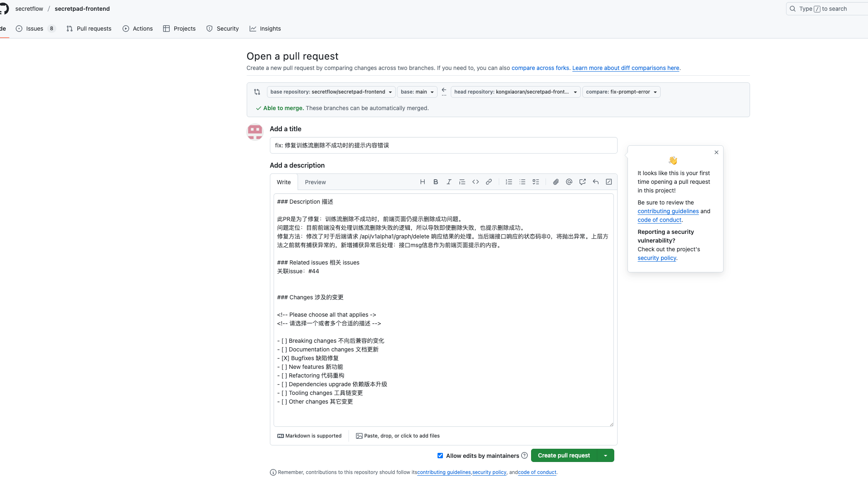The width and height of the screenshot is (868, 486).
Task: Apply bold formatting in editor toolbar
Action: (x=435, y=182)
